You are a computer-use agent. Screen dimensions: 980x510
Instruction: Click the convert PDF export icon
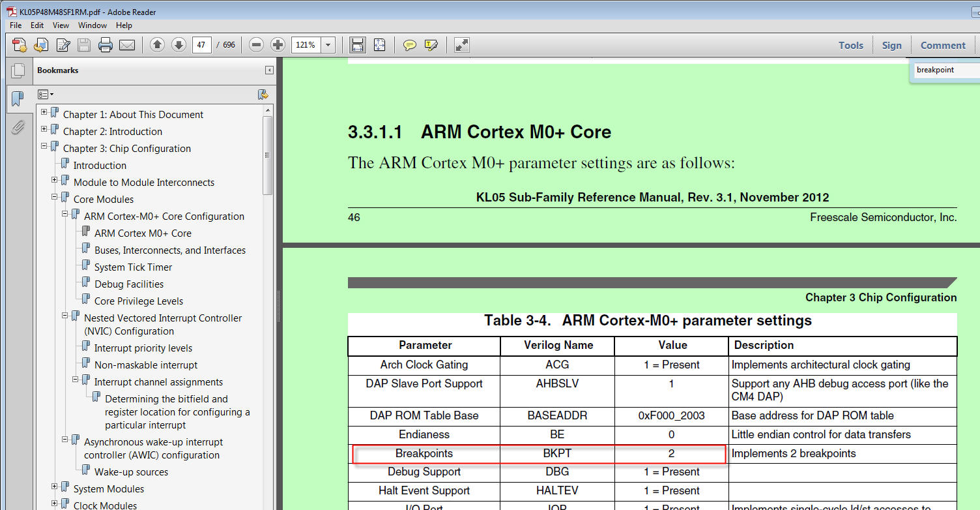tap(41, 45)
